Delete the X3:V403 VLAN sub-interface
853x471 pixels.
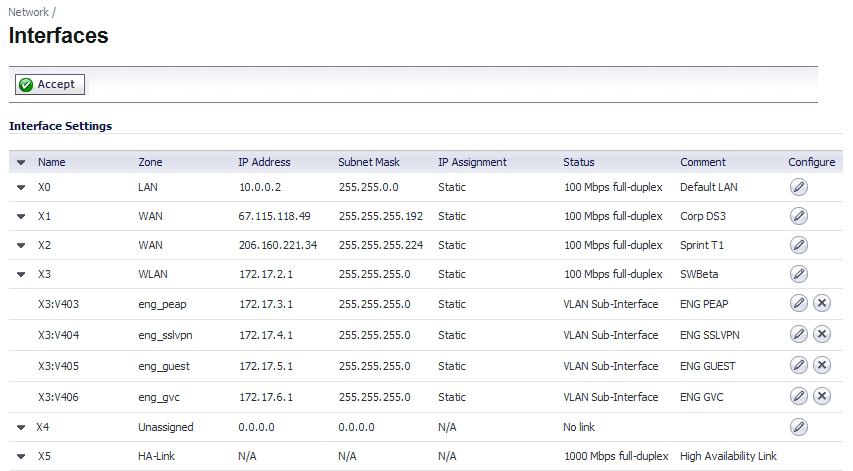[x=822, y=303]
